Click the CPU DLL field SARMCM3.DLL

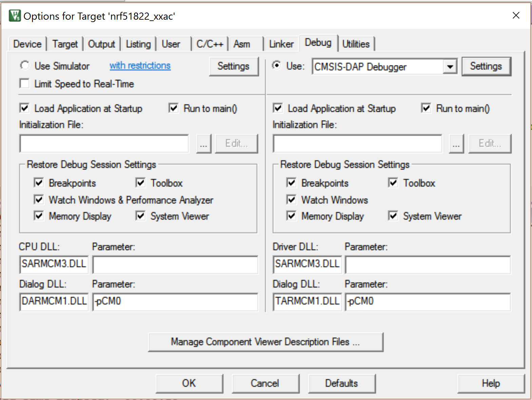54,265
